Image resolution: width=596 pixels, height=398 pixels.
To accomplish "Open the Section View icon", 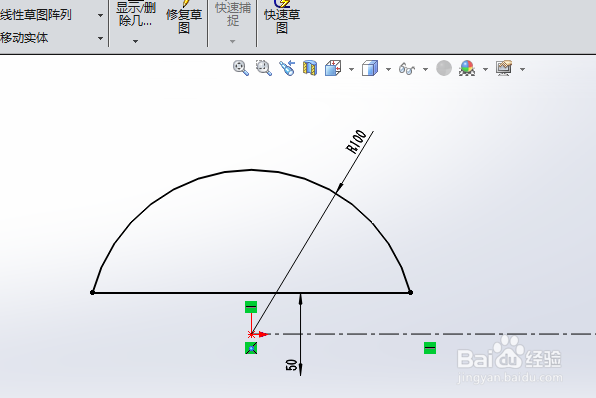I will [x=310, y=68].
